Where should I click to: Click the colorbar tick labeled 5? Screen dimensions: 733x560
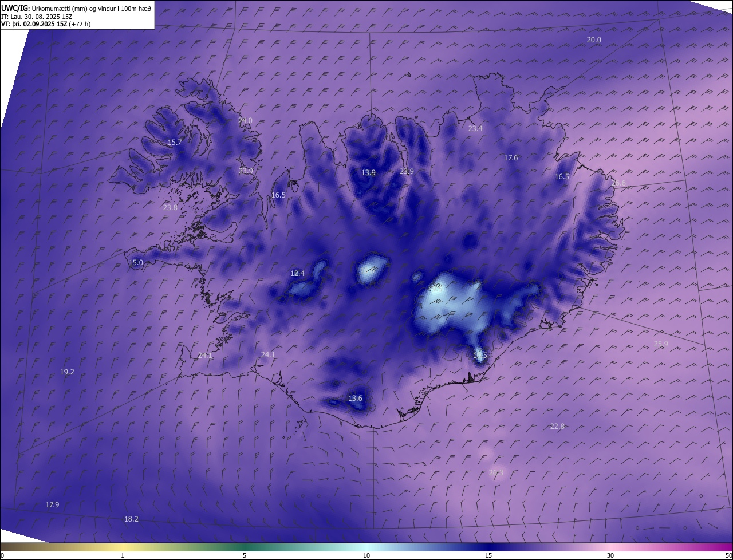point(245,555)
